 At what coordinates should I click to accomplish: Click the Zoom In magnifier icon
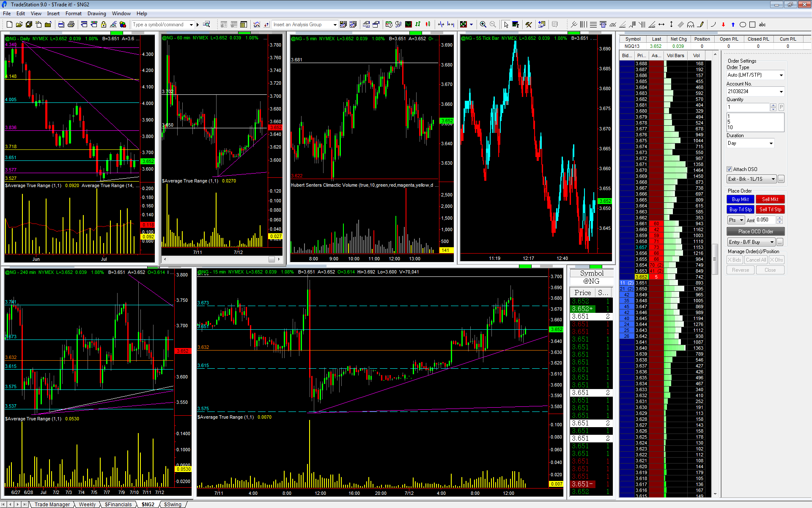(x=483, y=25)
